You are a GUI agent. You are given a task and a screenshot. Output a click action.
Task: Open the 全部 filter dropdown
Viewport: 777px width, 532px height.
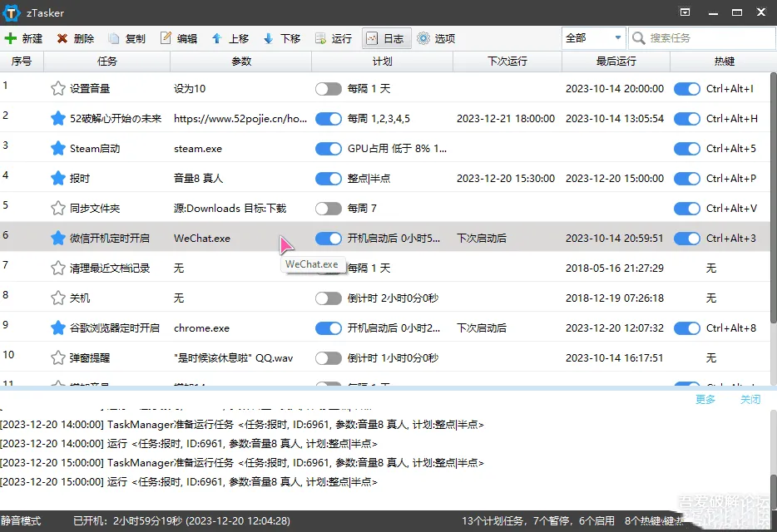594,38
